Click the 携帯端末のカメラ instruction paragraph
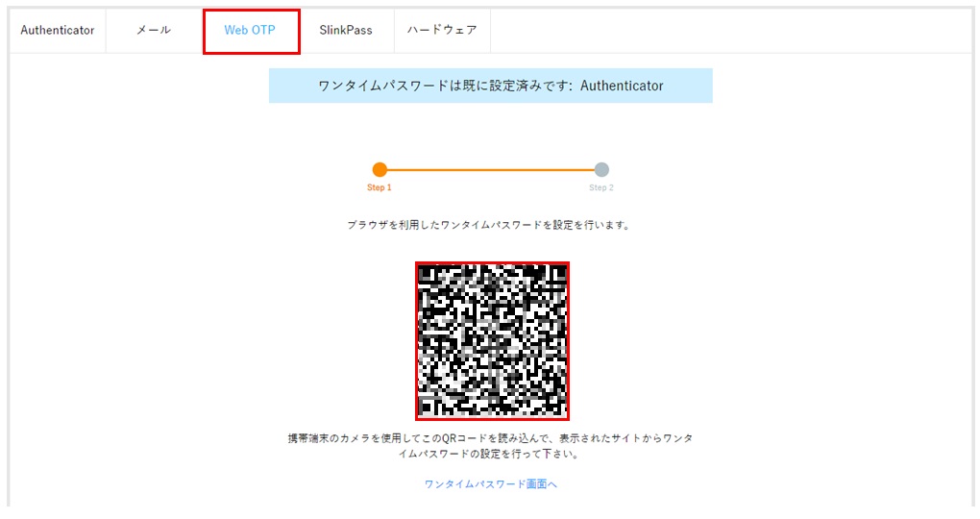980x519 pixels. coord(491,446)
